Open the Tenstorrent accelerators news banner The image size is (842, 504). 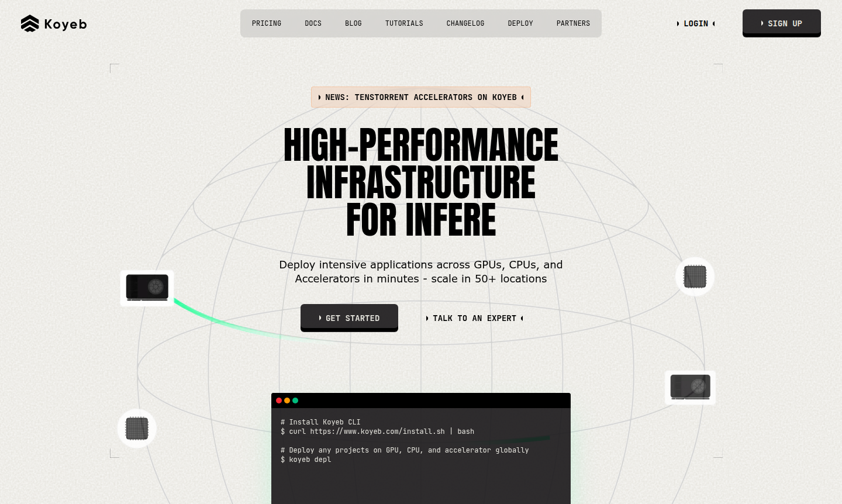[420, 97]
